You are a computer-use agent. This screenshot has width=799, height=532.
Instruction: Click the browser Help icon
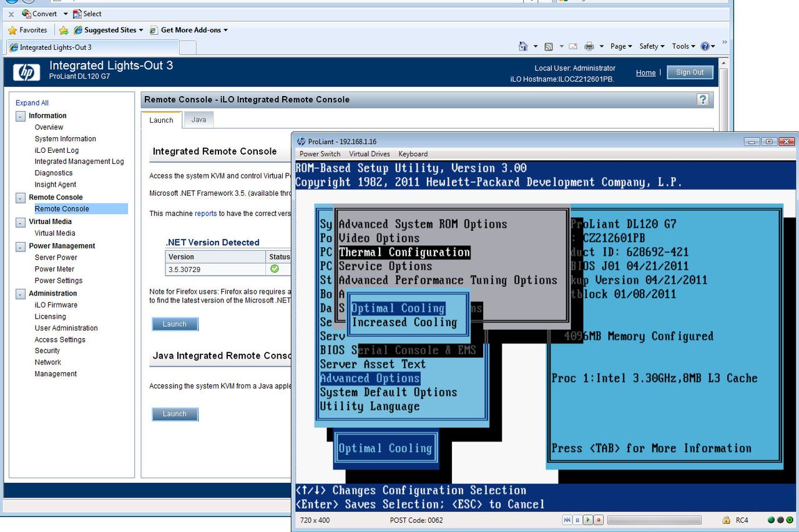click(705, 46)
